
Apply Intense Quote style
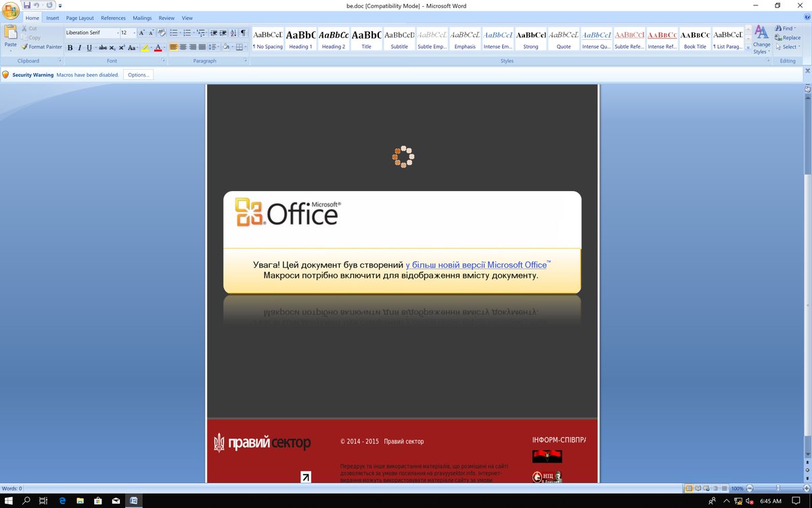596,39
